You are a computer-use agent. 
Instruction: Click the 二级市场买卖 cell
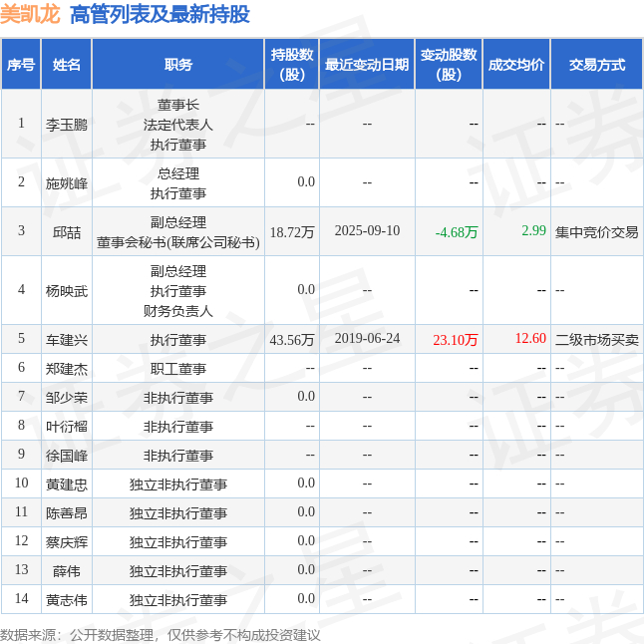click(597, 340)
